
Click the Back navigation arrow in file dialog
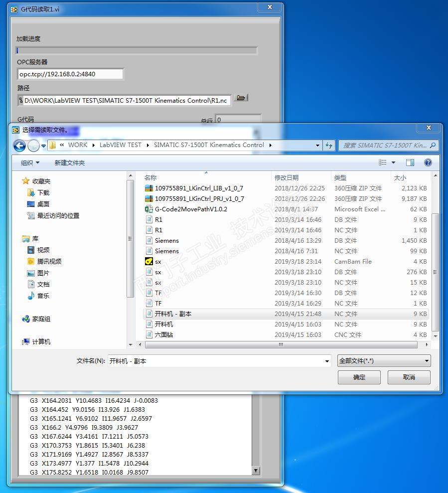[19, 146]
